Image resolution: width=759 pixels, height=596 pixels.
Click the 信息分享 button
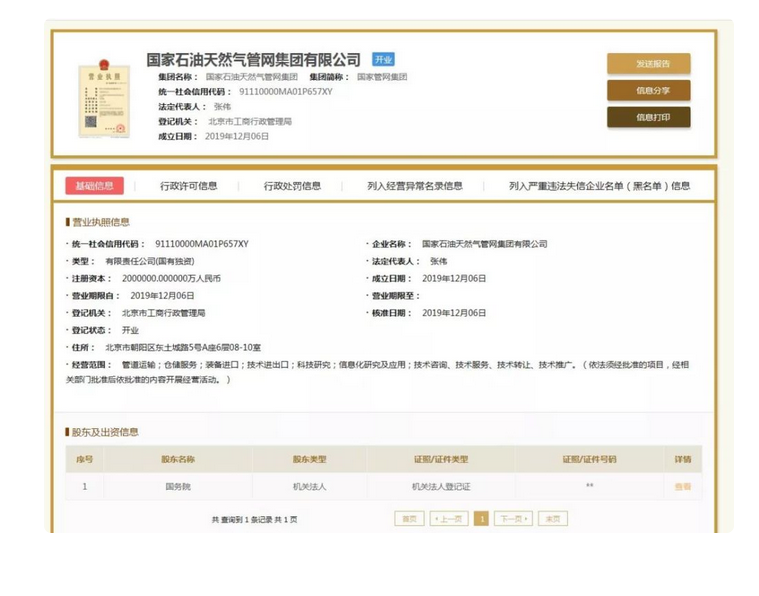649,91
